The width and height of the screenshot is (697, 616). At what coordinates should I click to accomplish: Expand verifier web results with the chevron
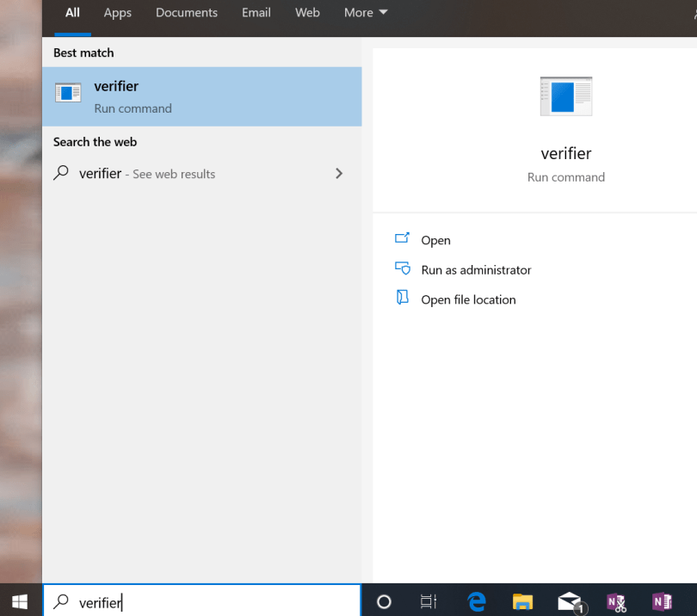point(339,174)
